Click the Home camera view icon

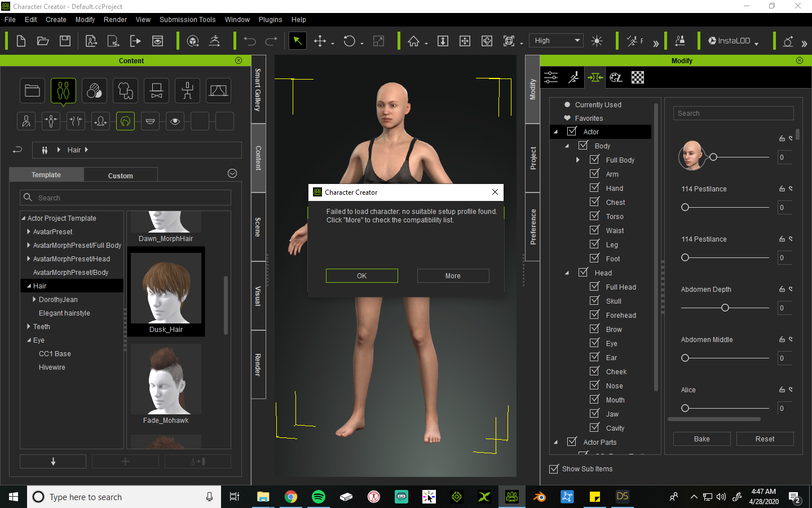414,41
